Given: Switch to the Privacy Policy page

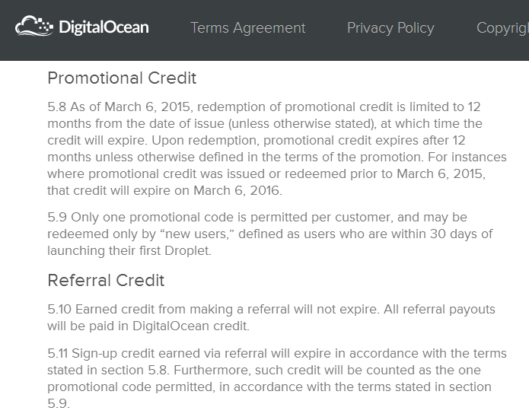Looking at the screenshot, I should (x=390, y=27).
